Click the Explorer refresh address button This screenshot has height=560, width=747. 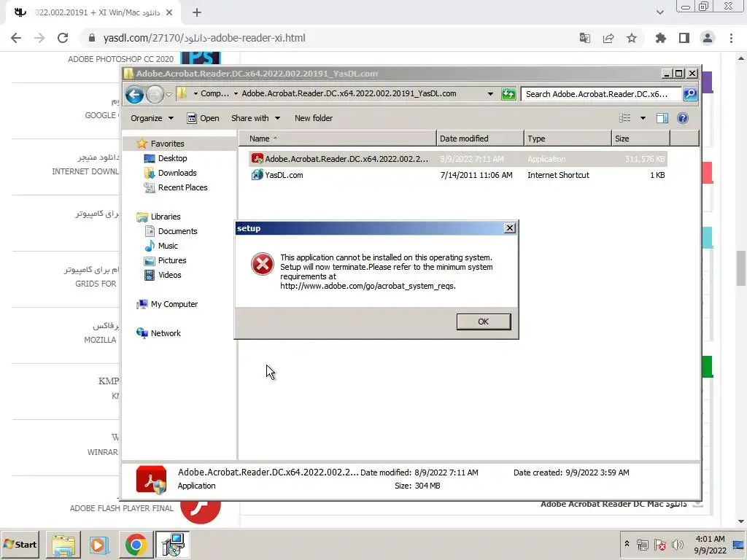click(508, 94)
